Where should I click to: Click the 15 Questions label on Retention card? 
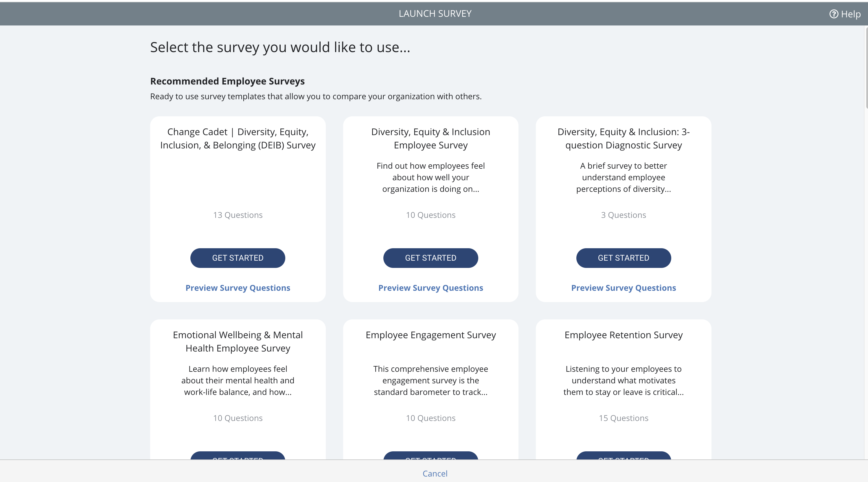[624, 418]
